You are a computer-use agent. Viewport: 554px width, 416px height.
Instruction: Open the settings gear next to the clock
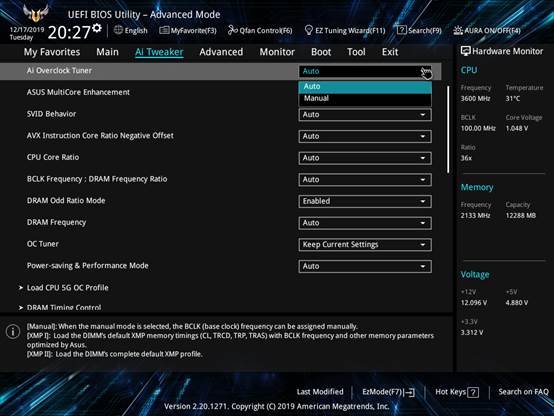coord(97,28)
